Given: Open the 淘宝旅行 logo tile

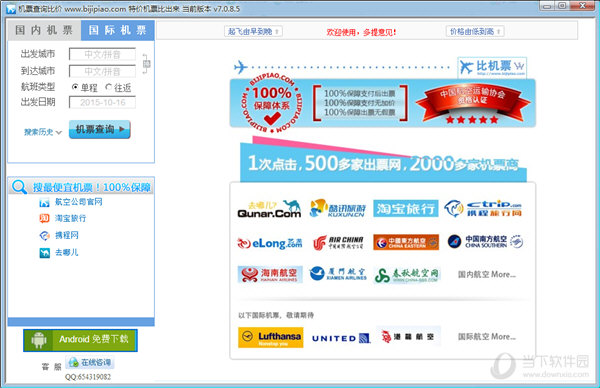Looking at the screenshot, I should coord(406,209).
